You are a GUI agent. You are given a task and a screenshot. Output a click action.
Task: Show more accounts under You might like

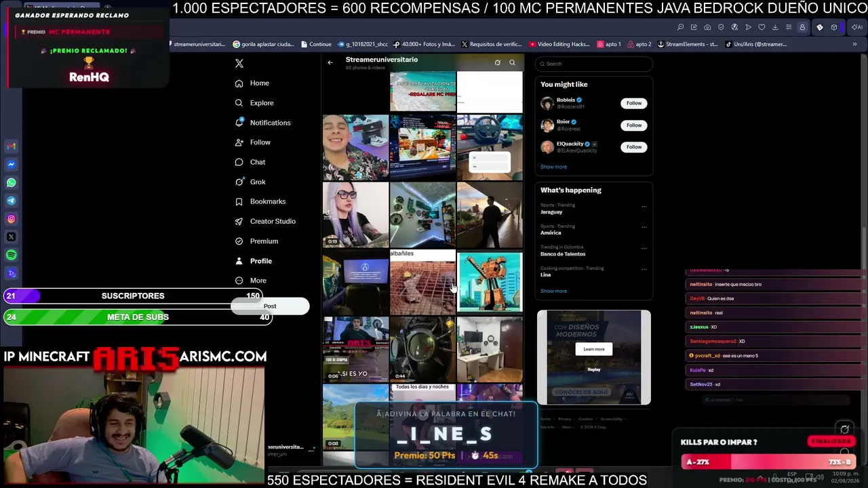pos(554,167)
